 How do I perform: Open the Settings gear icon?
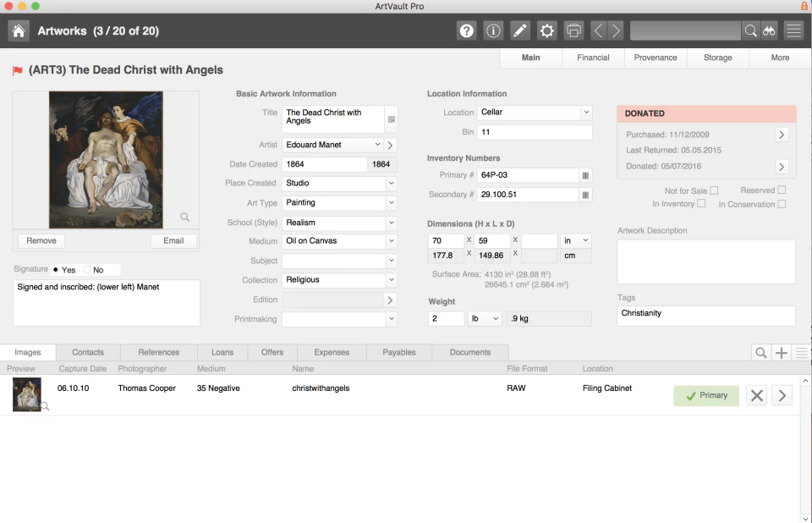[x=546, y=30]
